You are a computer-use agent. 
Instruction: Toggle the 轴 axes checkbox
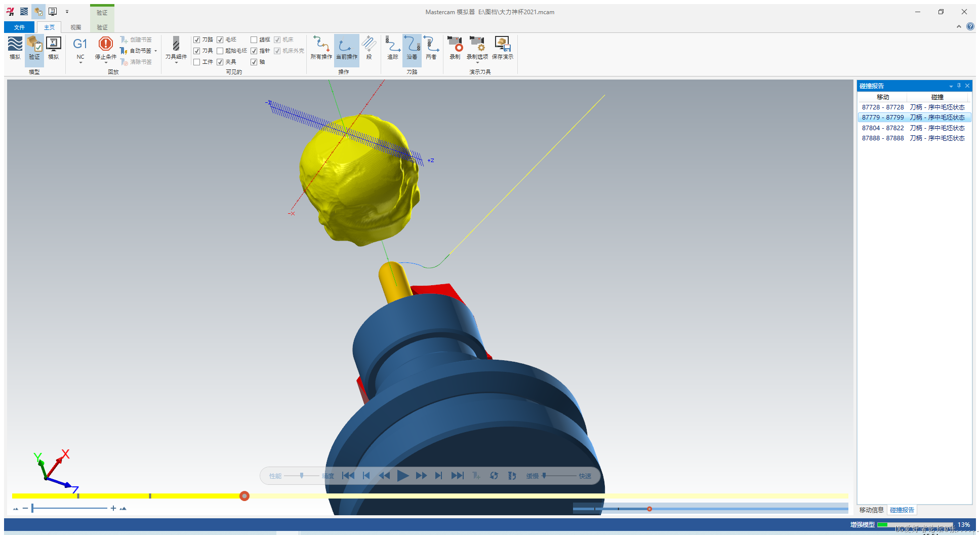click(x=254, y=62)
